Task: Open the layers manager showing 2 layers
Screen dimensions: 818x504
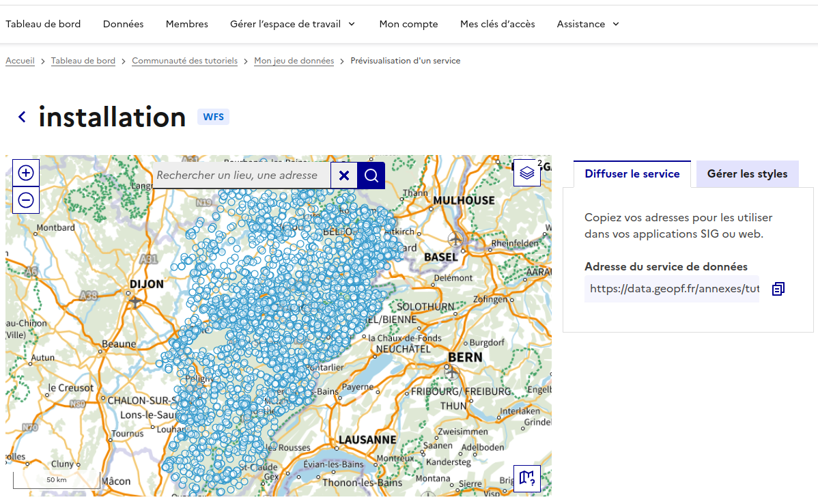Action: (x=526, y=173)
